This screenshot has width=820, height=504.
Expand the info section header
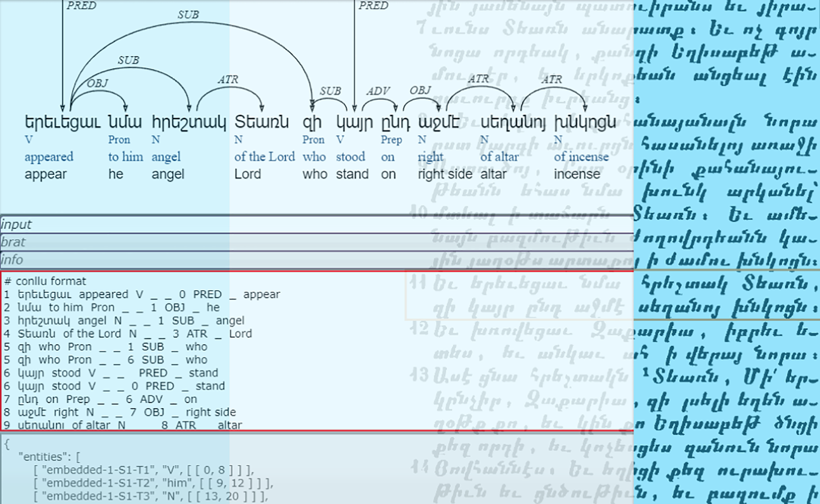click(x=12, y=260)
